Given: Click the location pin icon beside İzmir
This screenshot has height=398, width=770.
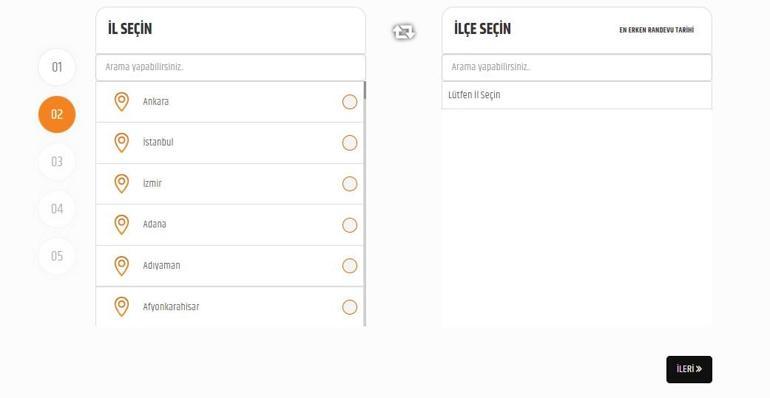Looking at the screenshot, I should click(121, 184).
